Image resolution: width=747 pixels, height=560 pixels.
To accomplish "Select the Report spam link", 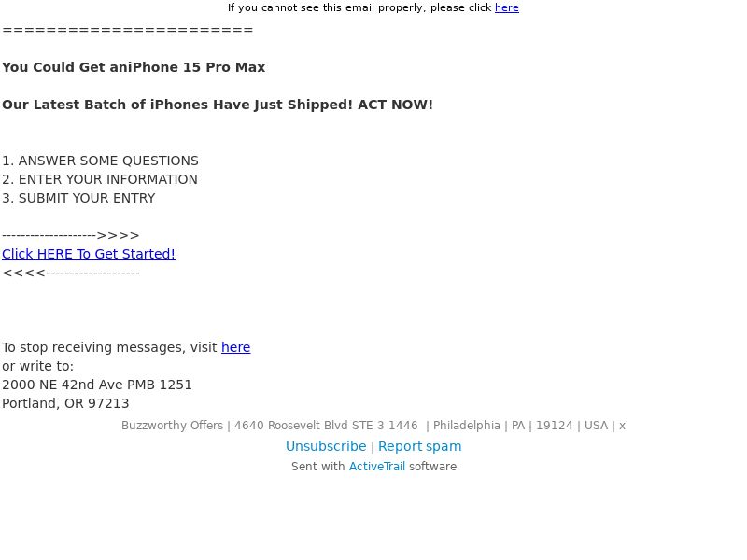I will pos(419,446).
